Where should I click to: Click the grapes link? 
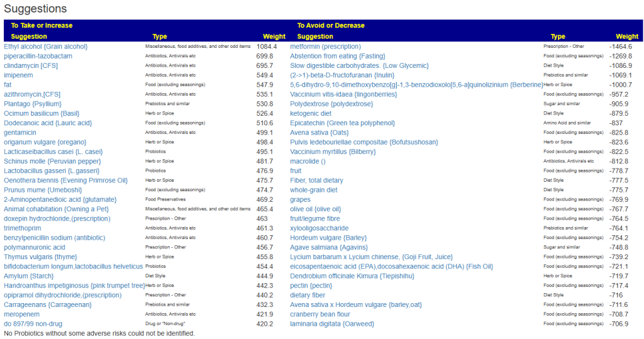(x=300, y=199)
